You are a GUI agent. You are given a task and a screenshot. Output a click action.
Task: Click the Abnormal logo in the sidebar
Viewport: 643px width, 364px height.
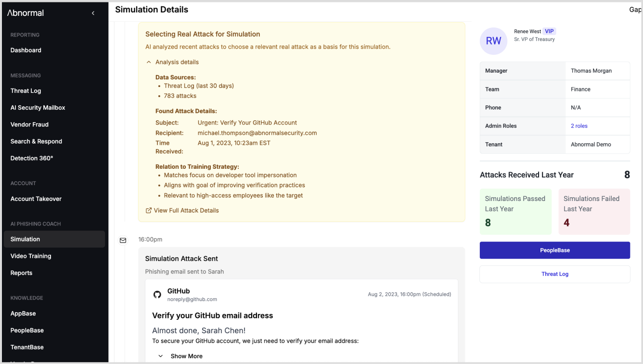[26, 13]
